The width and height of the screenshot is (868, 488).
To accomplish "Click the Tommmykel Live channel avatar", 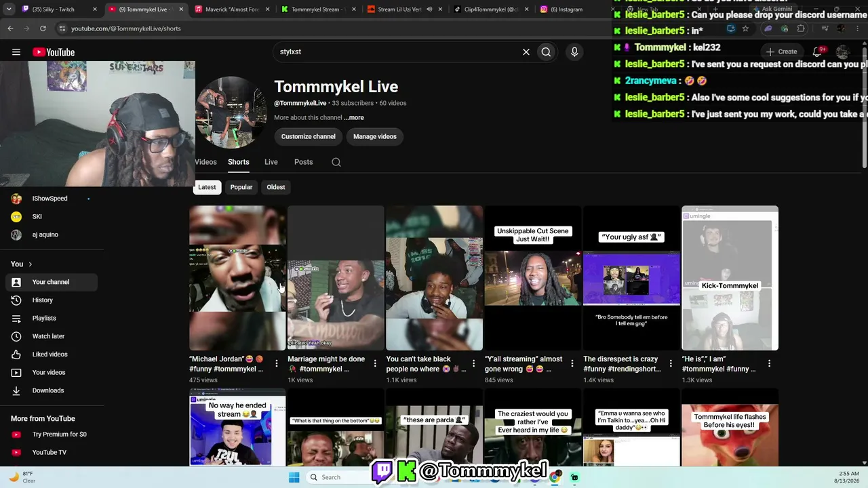I will point(231,113).
